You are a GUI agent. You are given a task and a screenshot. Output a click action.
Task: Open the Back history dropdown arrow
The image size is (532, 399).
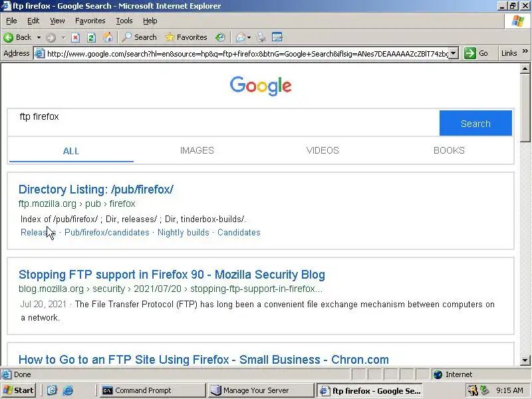point(39,37)
